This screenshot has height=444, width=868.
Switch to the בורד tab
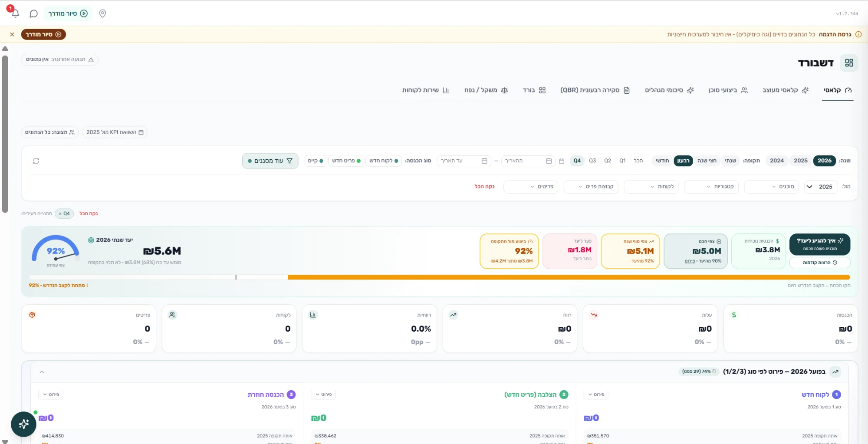(x=534, y=90)
